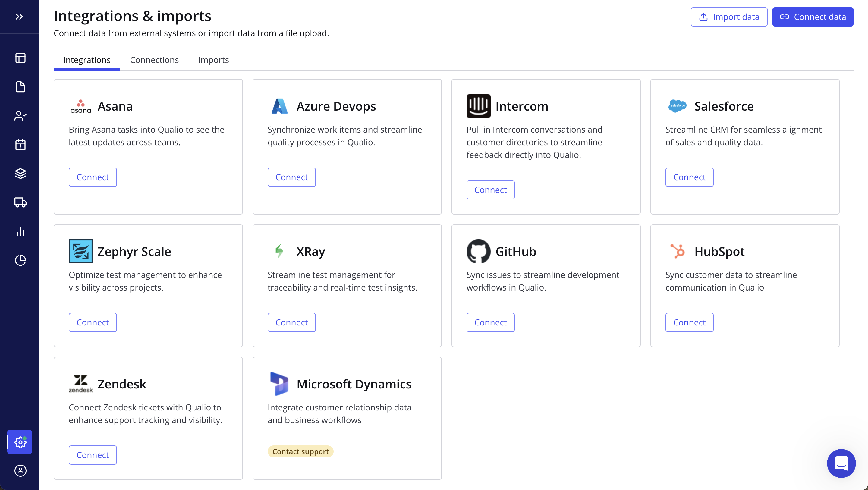Switch to the Connections tab
This screenshot has height=490, width=868.
point(154,60)
